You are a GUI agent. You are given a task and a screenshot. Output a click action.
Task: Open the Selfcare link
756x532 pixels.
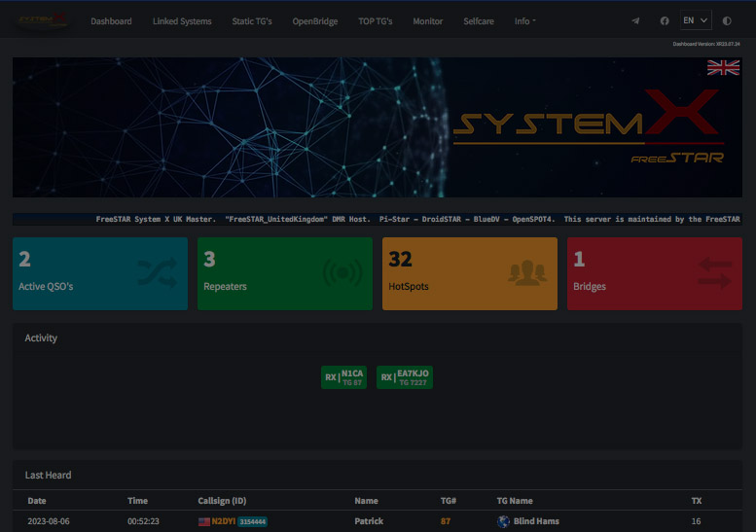[x=478, y=21]
